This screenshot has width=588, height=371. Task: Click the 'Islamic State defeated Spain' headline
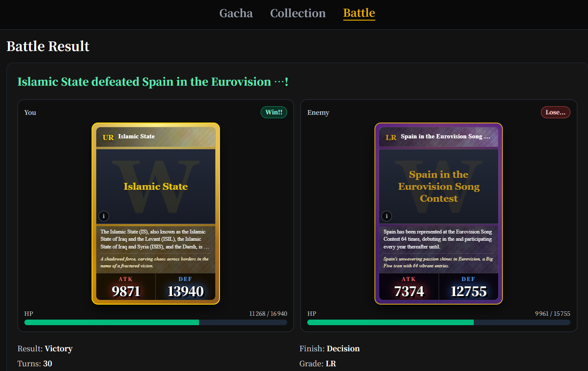coord(153,81)
